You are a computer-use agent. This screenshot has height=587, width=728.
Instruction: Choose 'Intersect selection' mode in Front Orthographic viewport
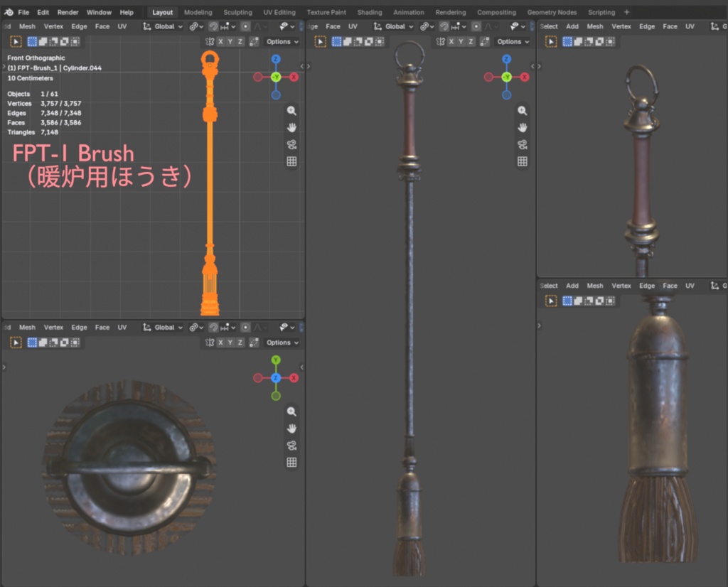click(75, 42)
